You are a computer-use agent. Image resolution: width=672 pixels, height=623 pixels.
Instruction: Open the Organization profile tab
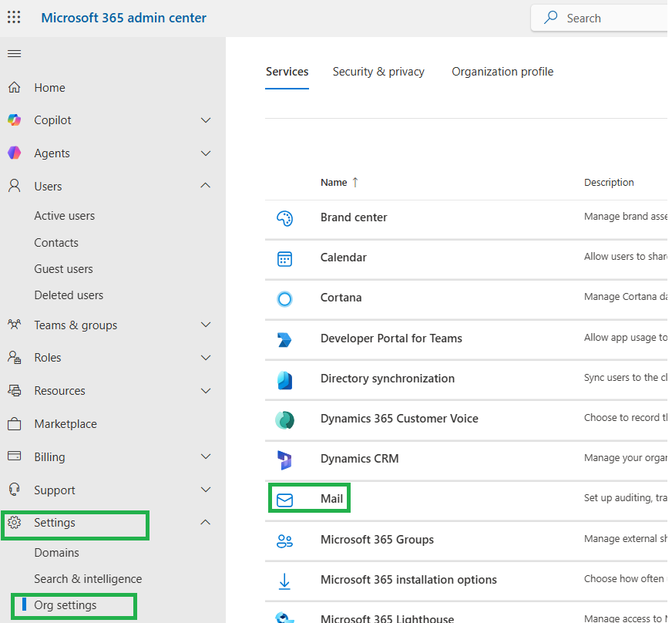coord(502,72)
